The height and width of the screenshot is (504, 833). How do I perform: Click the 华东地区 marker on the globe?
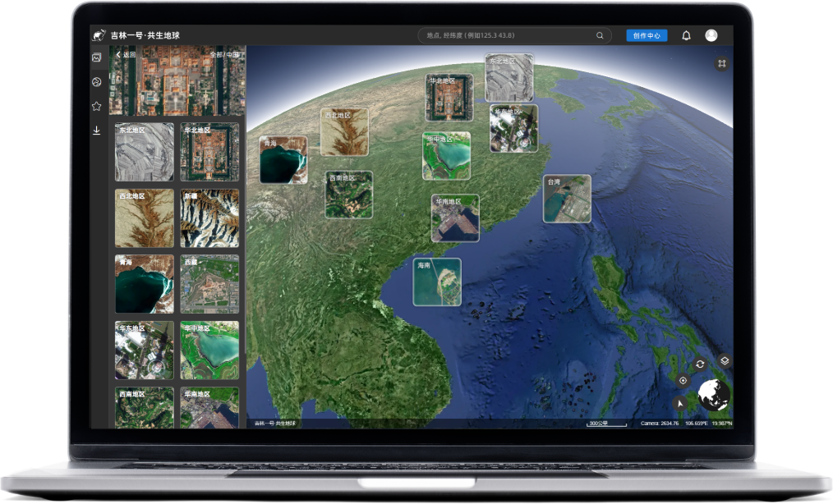pos(513,128)
